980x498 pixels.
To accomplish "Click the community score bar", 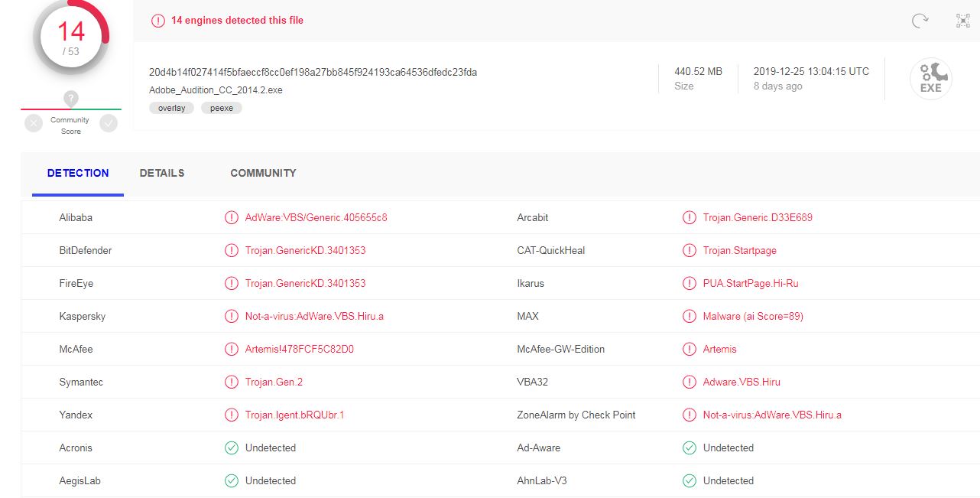I will [71, 109].
